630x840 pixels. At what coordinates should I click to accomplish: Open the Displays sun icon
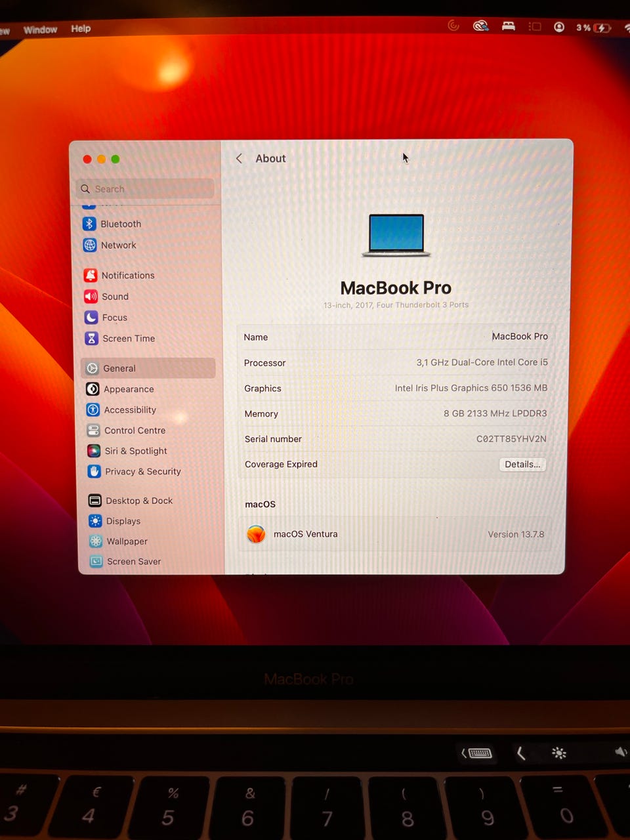click(95, 521)
